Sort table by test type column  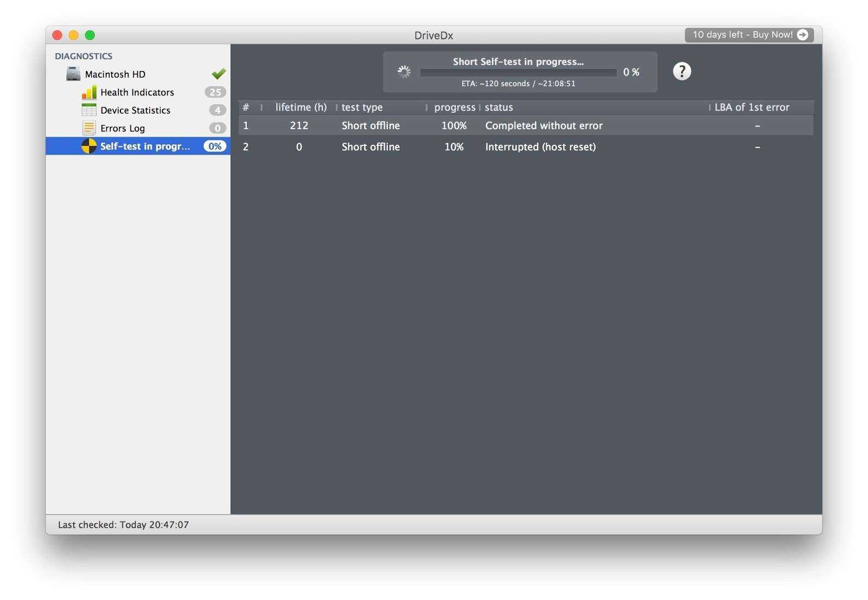[362, 107]
